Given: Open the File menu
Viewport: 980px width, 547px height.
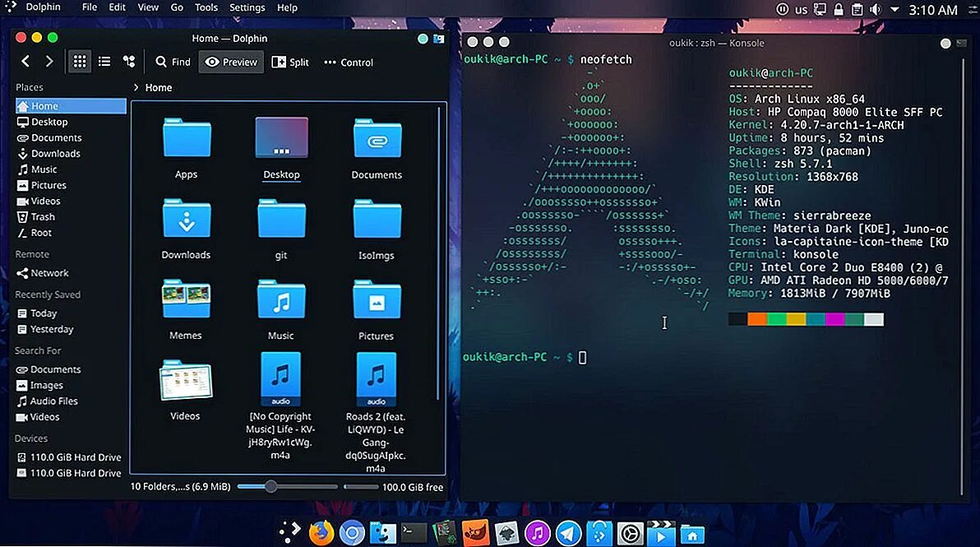Looking at the screenshot, I should [90, 7].
